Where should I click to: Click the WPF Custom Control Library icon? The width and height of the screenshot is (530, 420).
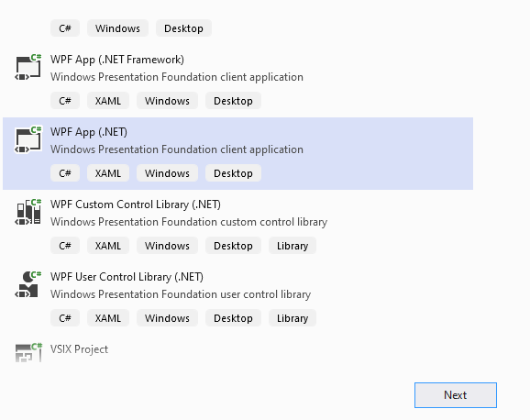point(28,212)
